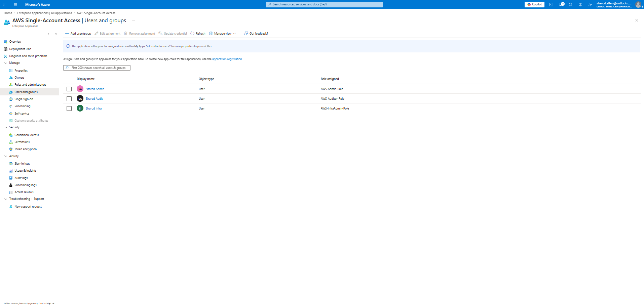This screenshot has width=644, height=305.
Task: Click the Diagnose and solve problems icon
Action: tap(5, 56)
